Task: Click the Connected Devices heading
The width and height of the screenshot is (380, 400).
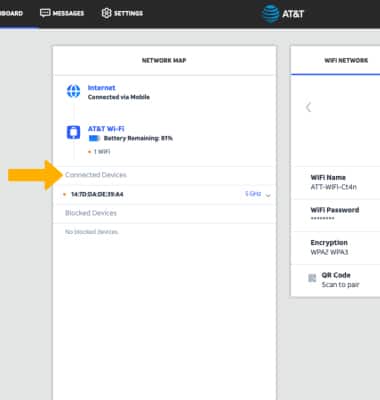Action: coord(96,175)
